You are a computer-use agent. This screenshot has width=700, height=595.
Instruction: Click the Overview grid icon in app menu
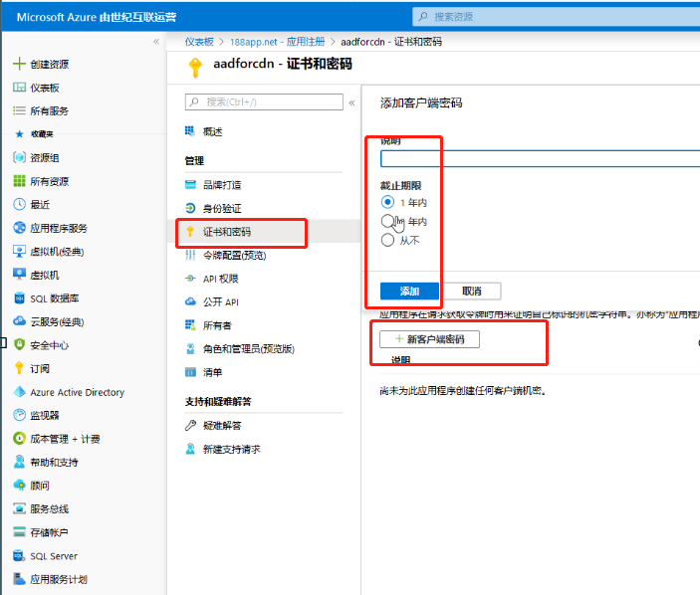click(x=190, y=131)
